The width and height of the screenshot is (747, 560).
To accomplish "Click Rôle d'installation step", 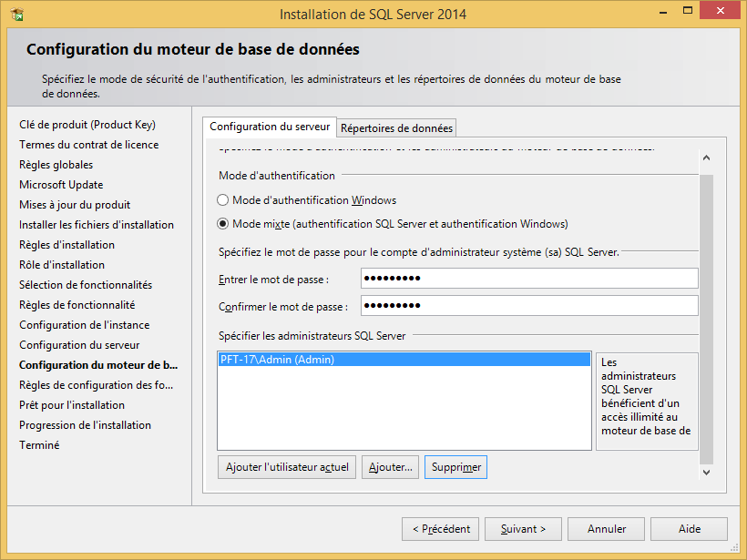I will point(61,265).
